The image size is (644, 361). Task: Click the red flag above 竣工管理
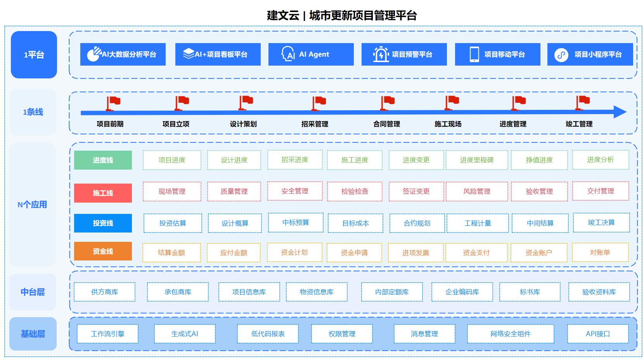[x=582, y=102]
